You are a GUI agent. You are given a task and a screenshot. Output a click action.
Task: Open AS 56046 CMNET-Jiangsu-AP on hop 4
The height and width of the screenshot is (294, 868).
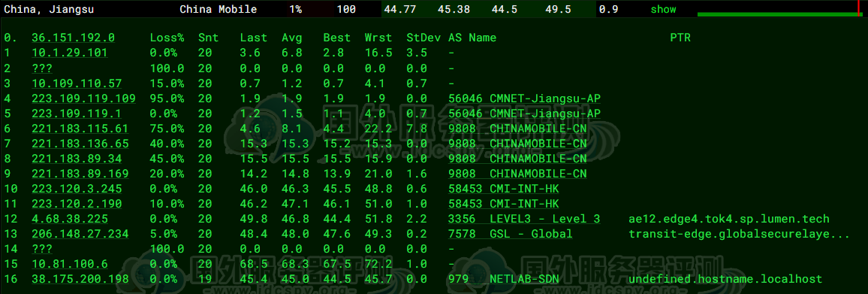coord(524,99)
